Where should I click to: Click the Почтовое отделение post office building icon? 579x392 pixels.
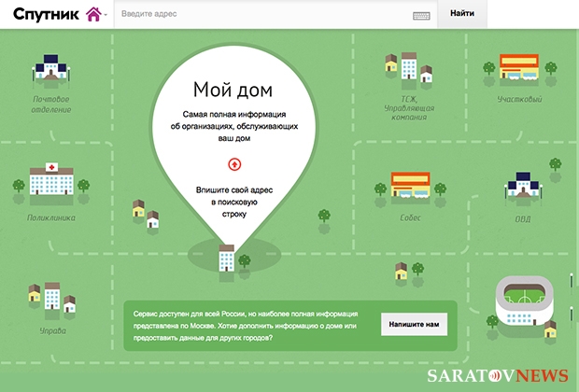52,68
